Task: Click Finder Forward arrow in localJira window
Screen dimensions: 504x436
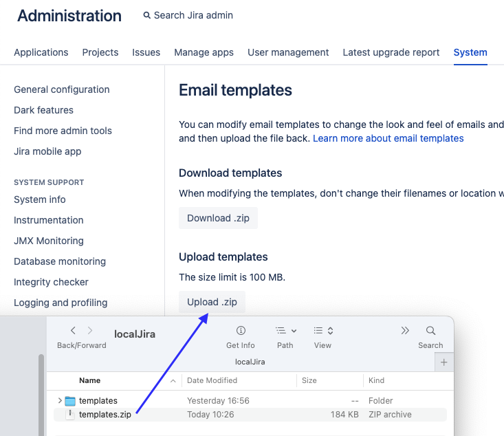Action: tap(90, 330)
